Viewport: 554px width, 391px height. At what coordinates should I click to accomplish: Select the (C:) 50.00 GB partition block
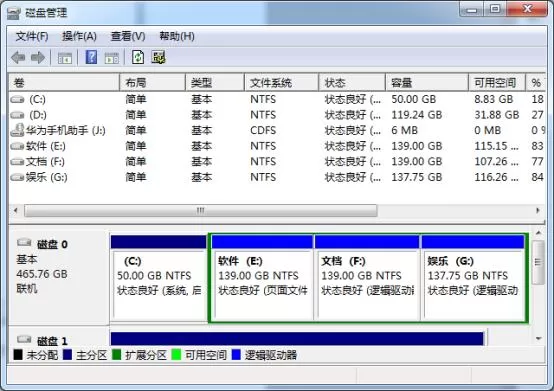159,277
